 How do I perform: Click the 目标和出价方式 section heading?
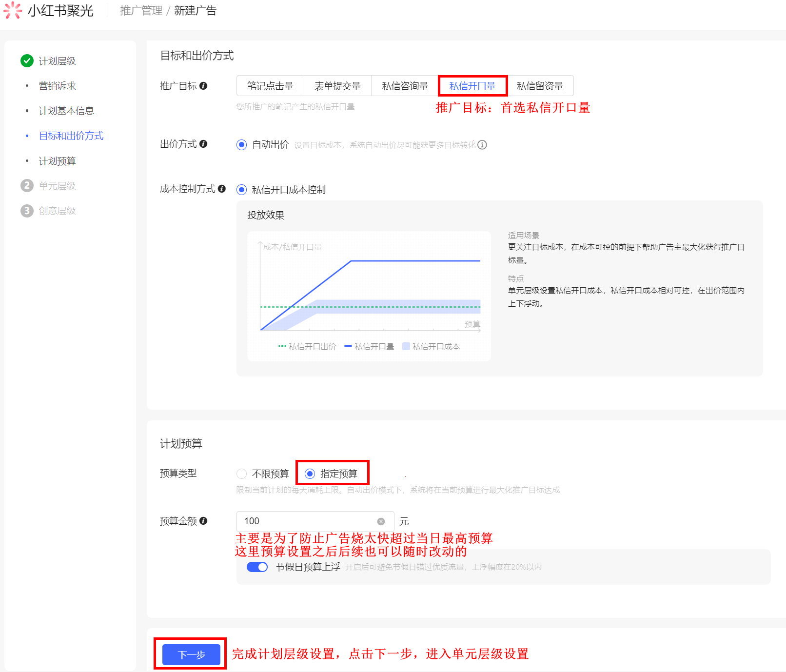coord(197,56)
